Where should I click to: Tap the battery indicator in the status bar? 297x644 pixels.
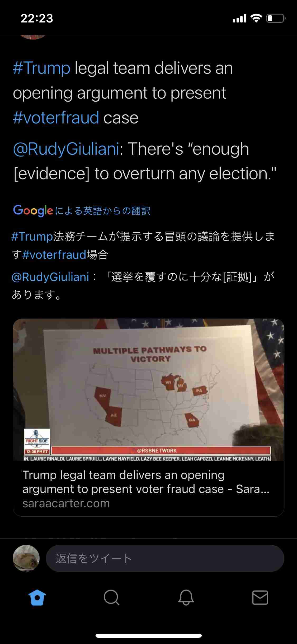[x=276, y=18]
